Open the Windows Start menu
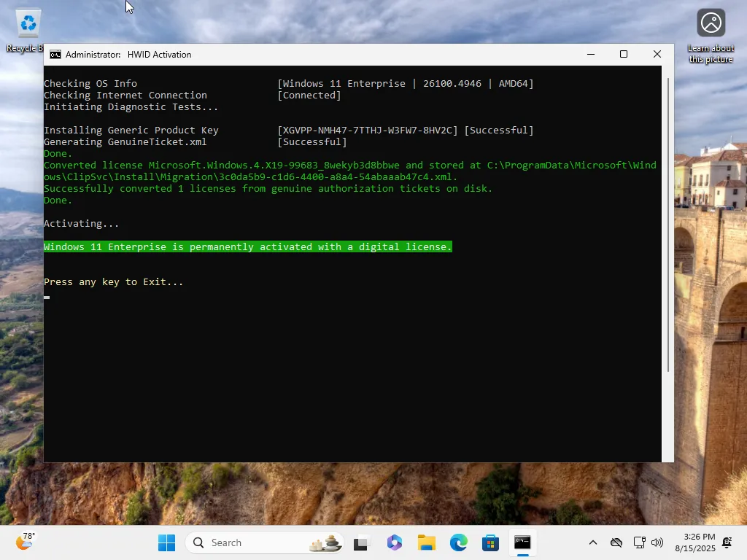Image resolution: width=747 pixels, height=560 pixels. click(167, 542)
